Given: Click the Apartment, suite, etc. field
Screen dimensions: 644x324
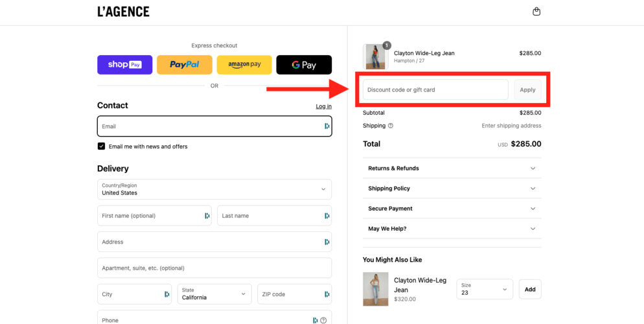Looking at the screenshot, I should [214, 268].
